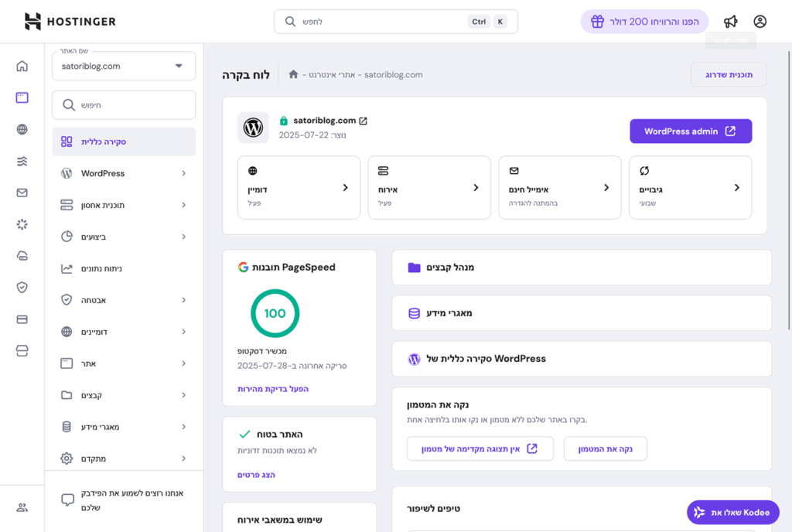The height and width of the screenshot is (532, 792).
Task: Expand the אתר menu
Action: click(x=124, y=363)
